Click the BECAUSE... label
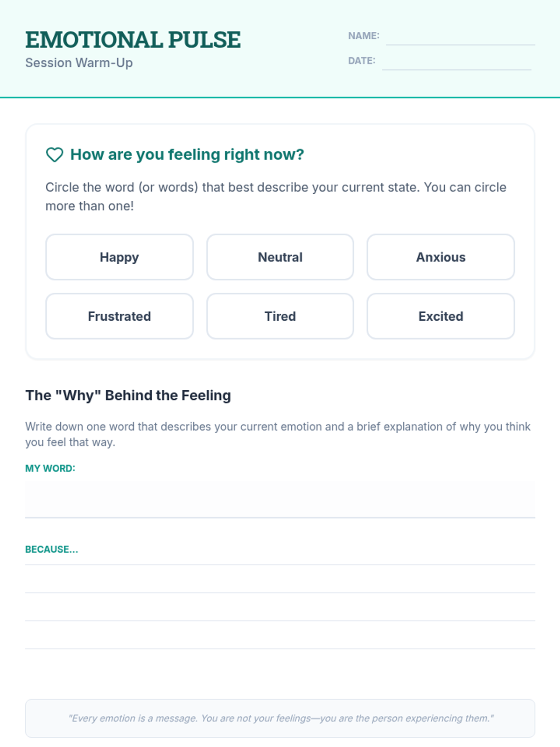Image resolution: width=560 pixels, height=747 pixels. pyautogui.click(x=51, y=550)
